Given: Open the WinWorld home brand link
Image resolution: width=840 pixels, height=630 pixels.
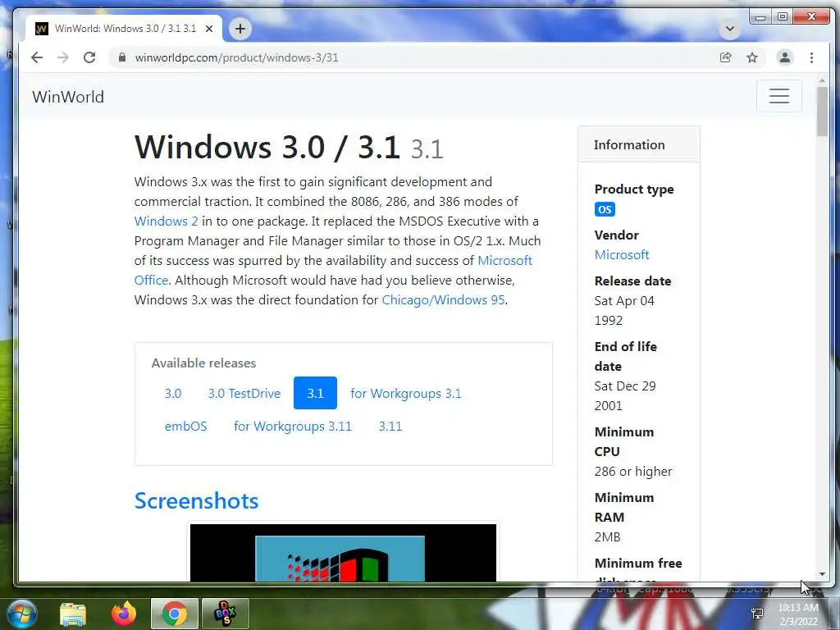Looking at the screenshot, I should (x=68, y=97).
